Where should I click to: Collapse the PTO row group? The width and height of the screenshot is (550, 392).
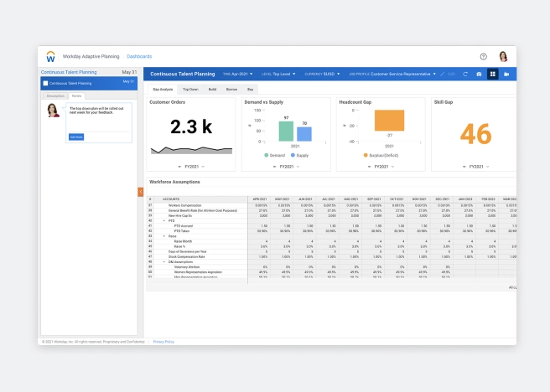[x=163, y=221]
